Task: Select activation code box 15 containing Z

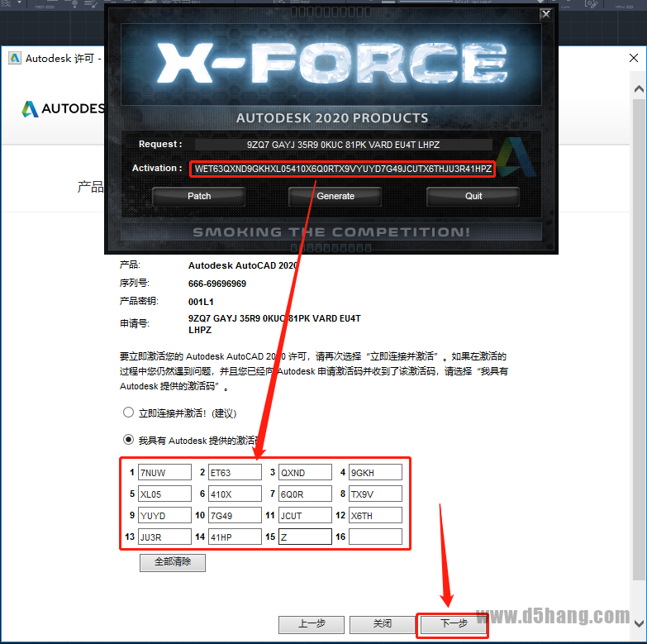Action: click(305, 537)
